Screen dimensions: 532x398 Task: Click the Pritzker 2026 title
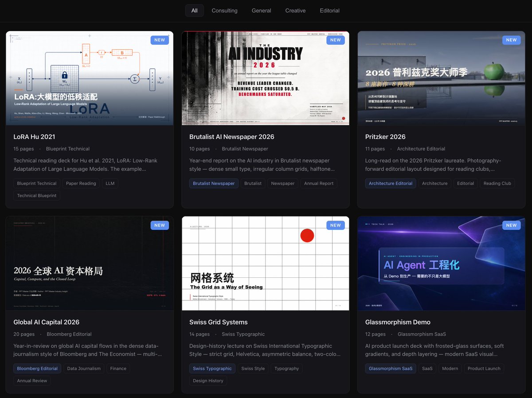pyautogui.click(x=385, y=137)
